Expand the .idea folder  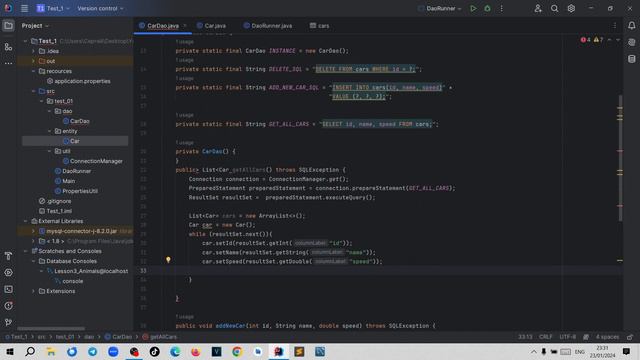(x=33, y=51)
